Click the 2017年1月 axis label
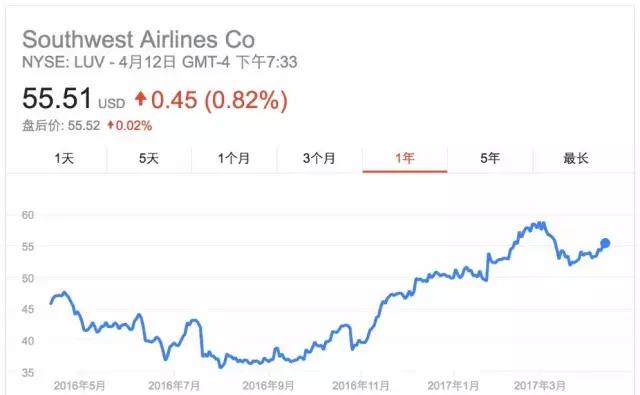This screenshot has width=640, height=395. pyautogui.click(x=453, y=386)
